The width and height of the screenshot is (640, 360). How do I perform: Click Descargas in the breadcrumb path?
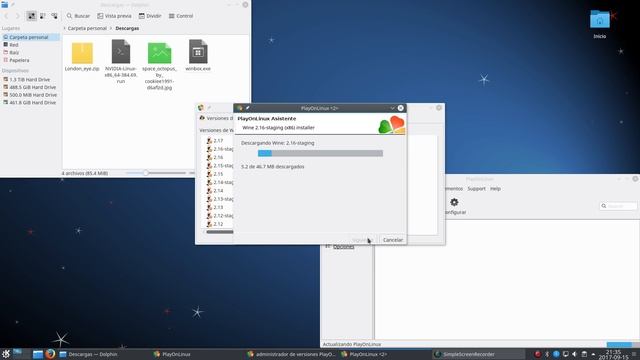[127, 29]
